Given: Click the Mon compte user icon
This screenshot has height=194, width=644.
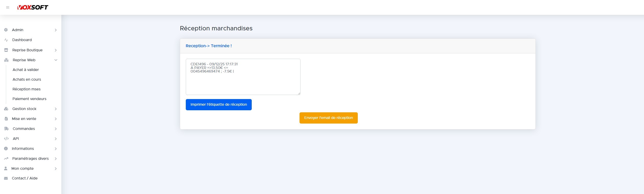Looking at the screenshot, I should pos(6,168).
